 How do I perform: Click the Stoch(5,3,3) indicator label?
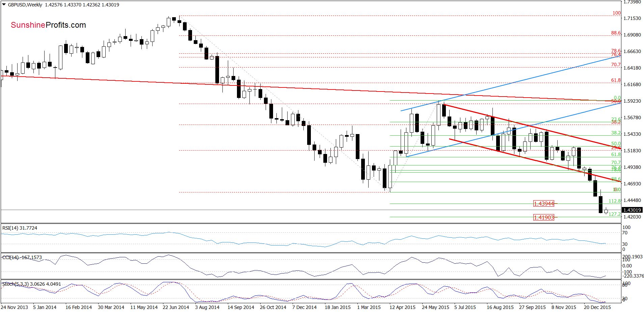click(31, 284)
